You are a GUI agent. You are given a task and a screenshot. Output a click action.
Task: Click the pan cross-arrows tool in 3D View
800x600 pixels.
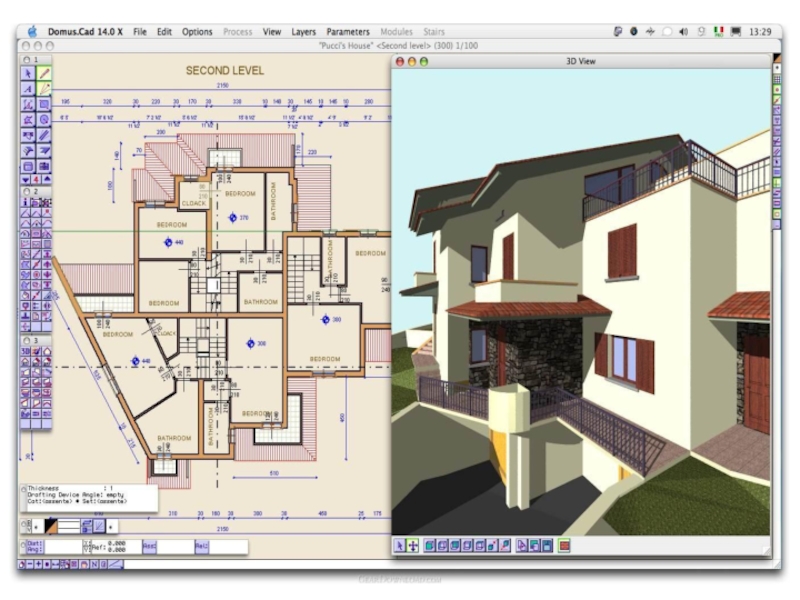413,545
